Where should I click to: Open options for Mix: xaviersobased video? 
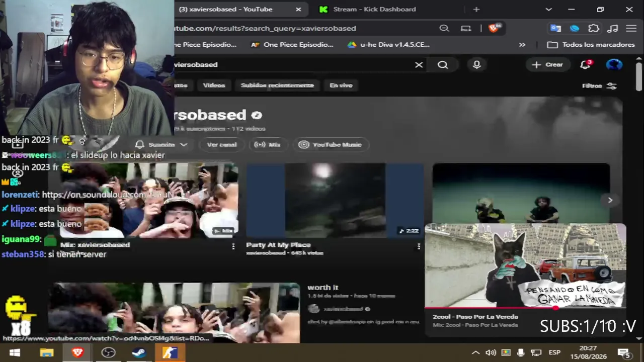tap(233, 246)
